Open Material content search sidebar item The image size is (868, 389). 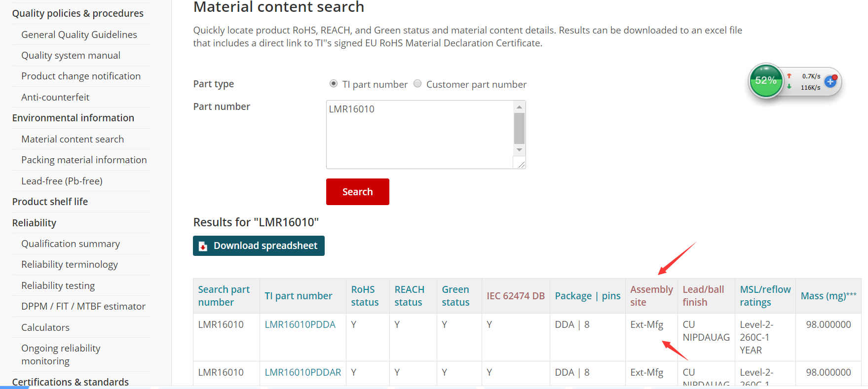tap(73, 139)
